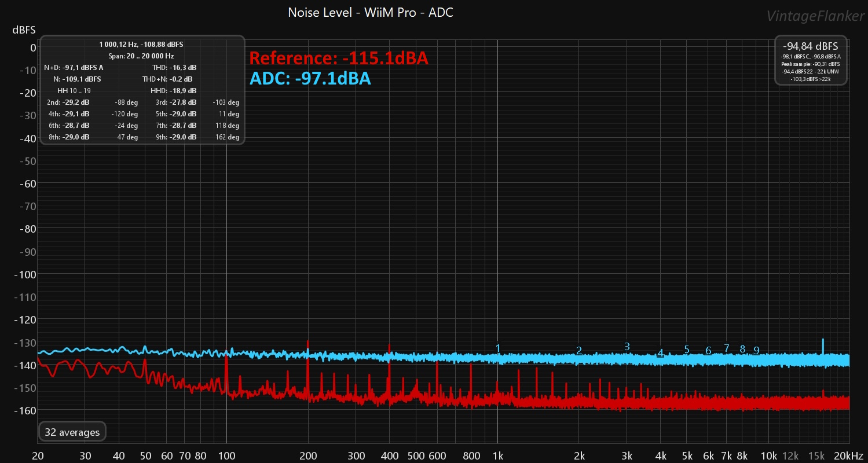
Task: Select harmonic marker 7 on the trace
Action: point(727,348)
